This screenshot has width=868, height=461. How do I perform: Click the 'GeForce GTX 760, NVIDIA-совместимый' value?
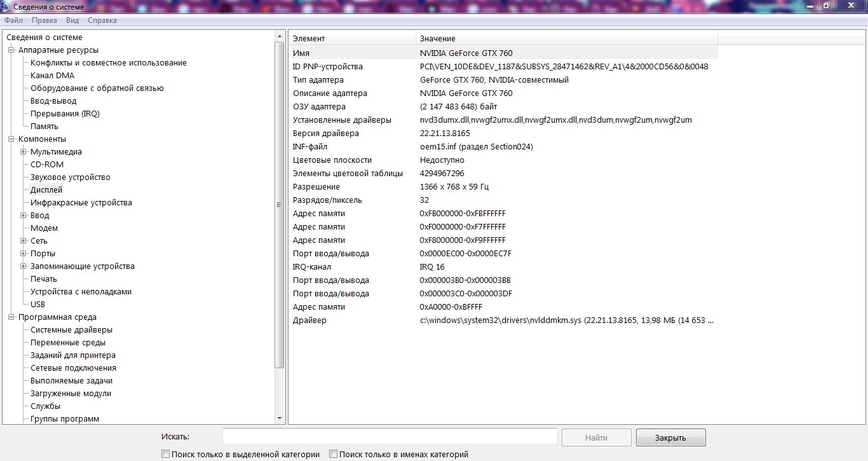pos(494,80)
